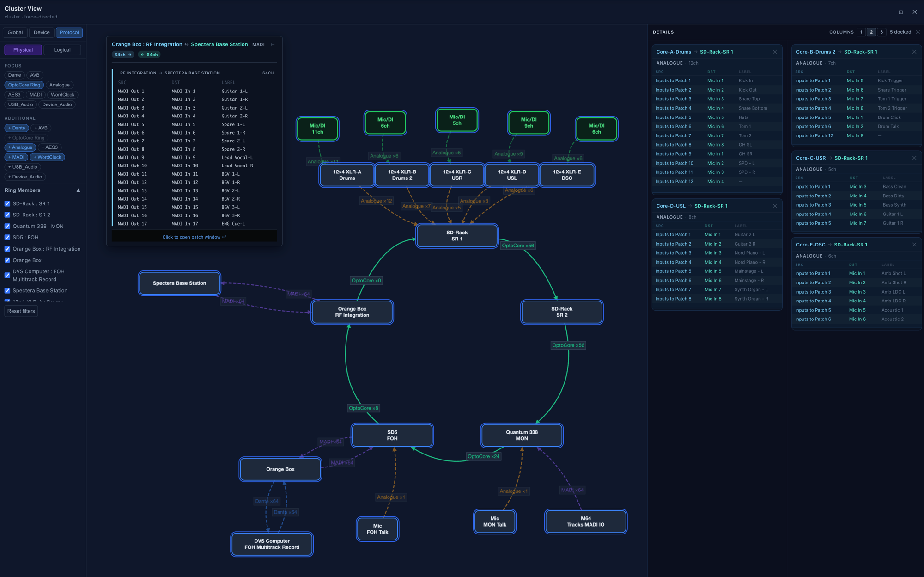924x577 pixels.
Task: Select the Orange Box node above DVS Computer
Action: (280, 469)
